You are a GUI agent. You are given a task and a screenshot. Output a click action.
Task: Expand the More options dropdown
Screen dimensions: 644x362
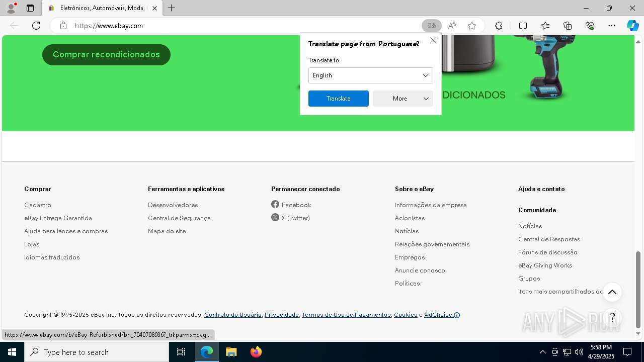pyautogui.click(x=403, y=99)
